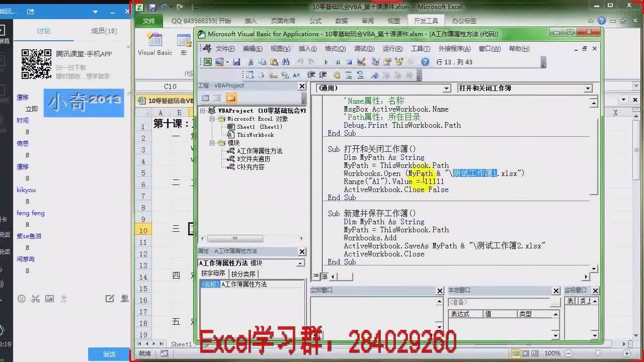
Task: Click the Comment Block icon in edit toolbar
Action: 349,75
